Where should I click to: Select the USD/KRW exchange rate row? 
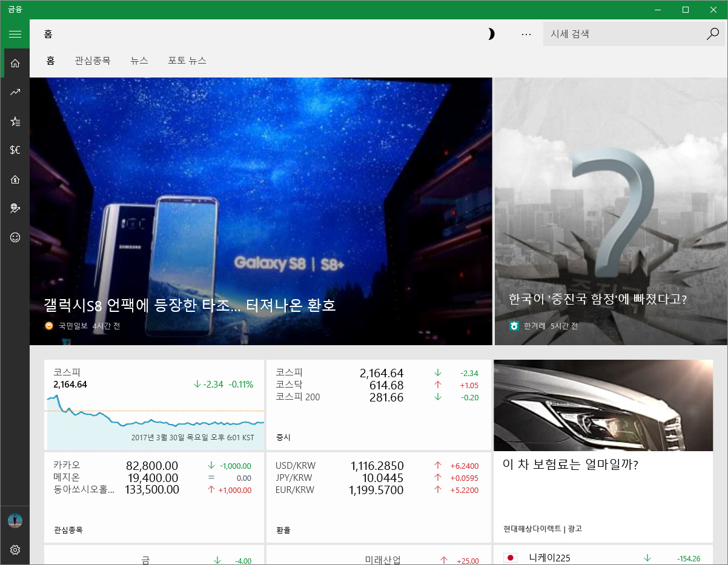tap(379, 466)
